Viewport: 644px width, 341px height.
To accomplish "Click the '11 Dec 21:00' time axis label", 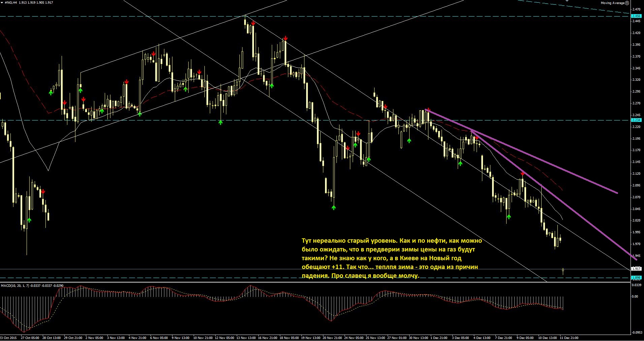I will click(x=569, y=338).
